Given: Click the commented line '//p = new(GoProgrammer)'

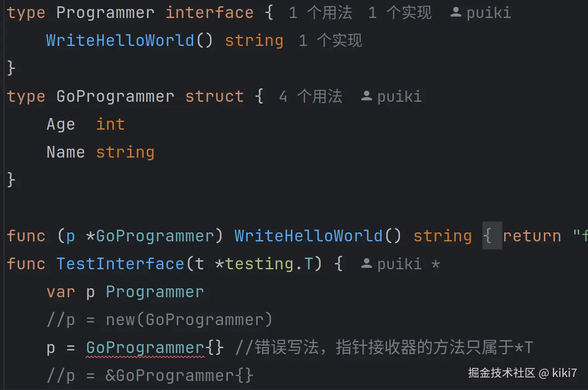Looking at the screenshot, I should pos(160,320).
